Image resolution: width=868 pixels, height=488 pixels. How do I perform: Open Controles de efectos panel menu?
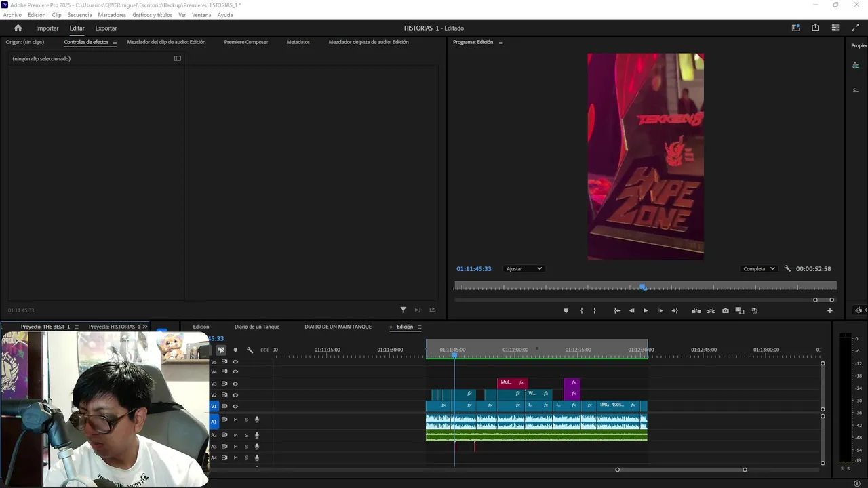click(x=115, y=42)
